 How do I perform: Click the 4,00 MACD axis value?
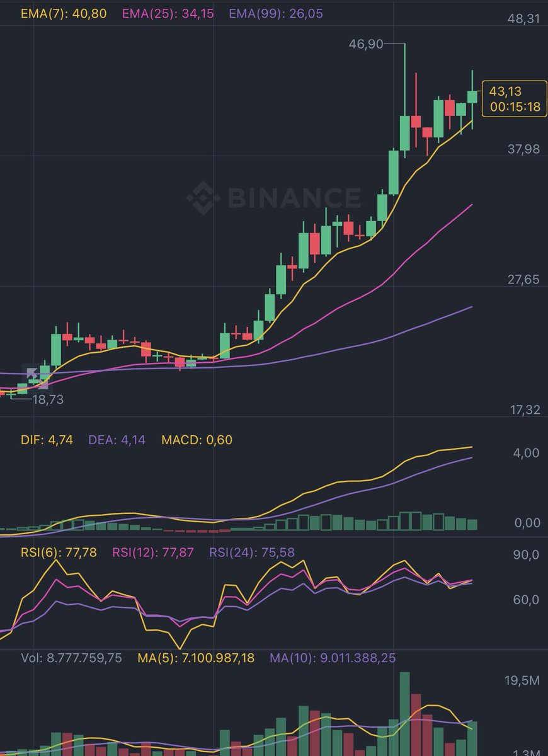point(527,453)
